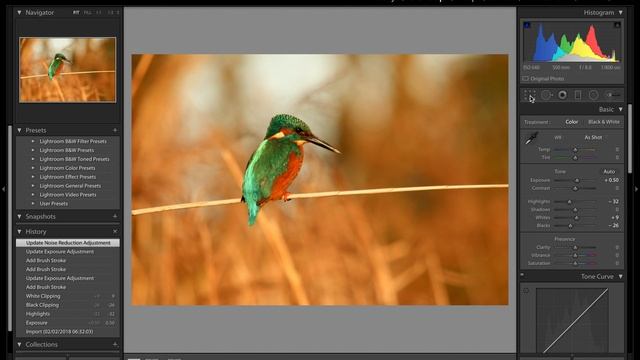Click the Highlights slider handle

pos(569,202)
